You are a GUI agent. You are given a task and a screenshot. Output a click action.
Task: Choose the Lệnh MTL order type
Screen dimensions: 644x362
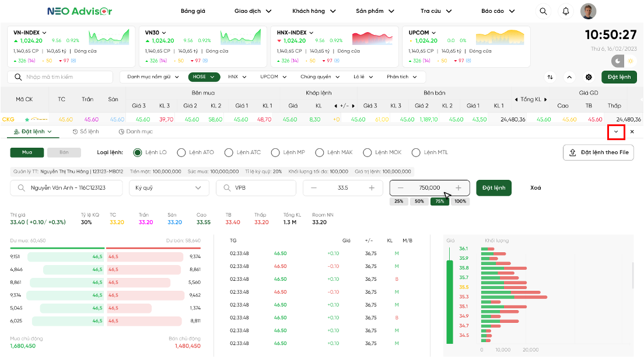(416, 152)
